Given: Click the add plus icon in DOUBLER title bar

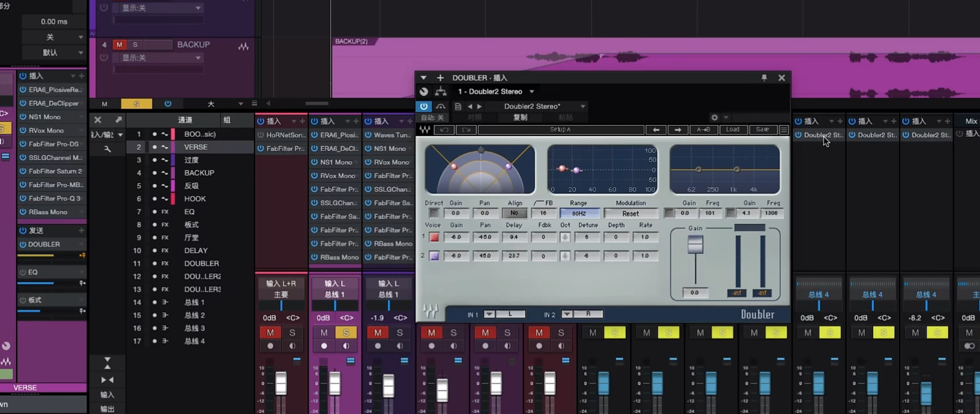Looking at the screenshot, I should tap(440, 78).
